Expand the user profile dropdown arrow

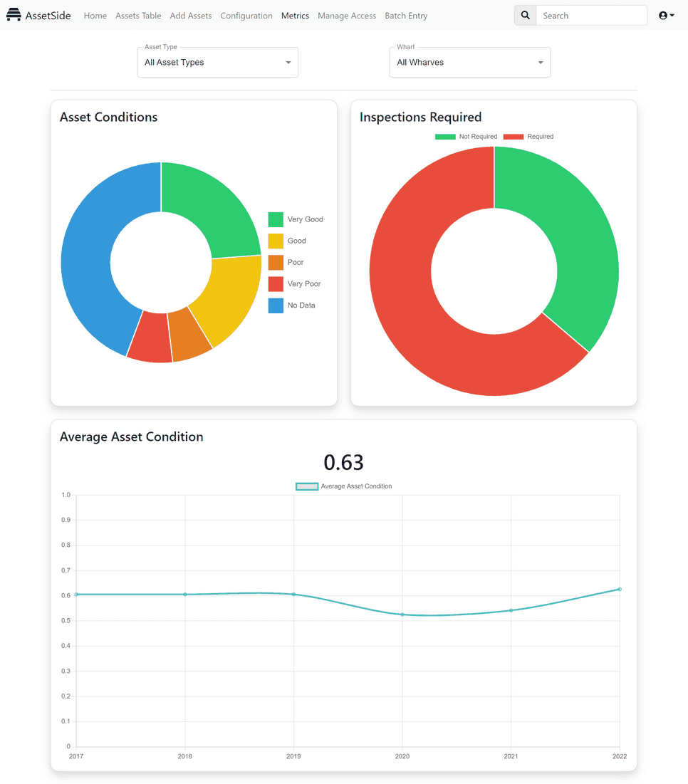point(670,15)
